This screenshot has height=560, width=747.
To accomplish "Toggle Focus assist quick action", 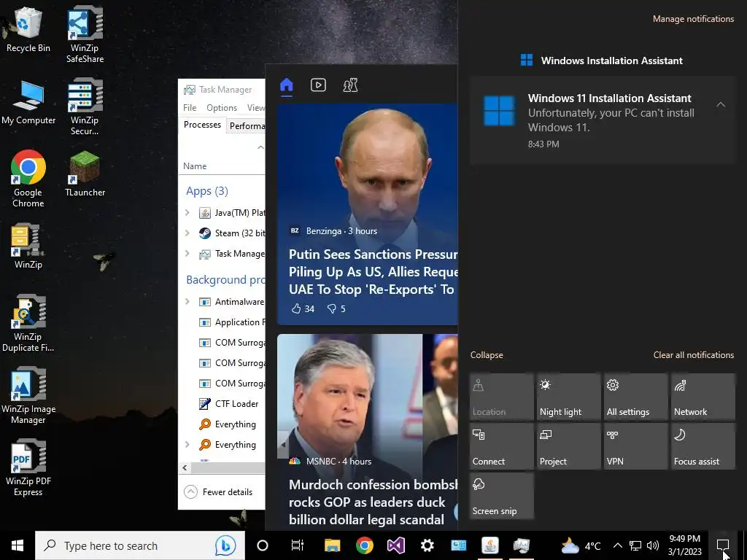I will [703, 446].
